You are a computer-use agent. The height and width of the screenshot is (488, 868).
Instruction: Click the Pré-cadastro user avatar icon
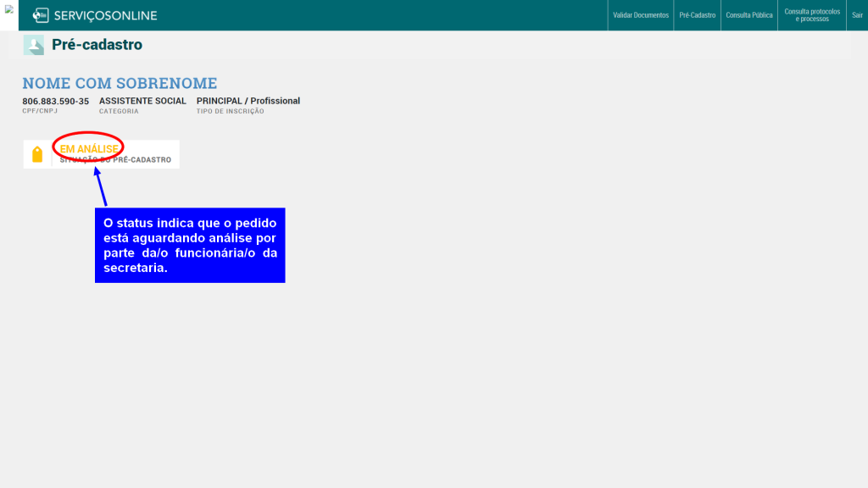(34, 45)
